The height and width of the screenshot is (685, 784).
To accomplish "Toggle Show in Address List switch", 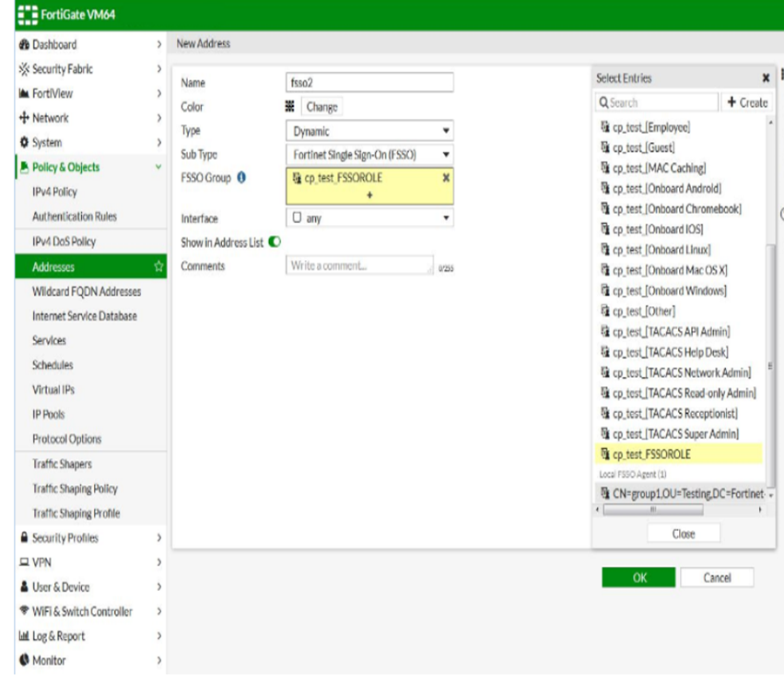I will (275, 242).
